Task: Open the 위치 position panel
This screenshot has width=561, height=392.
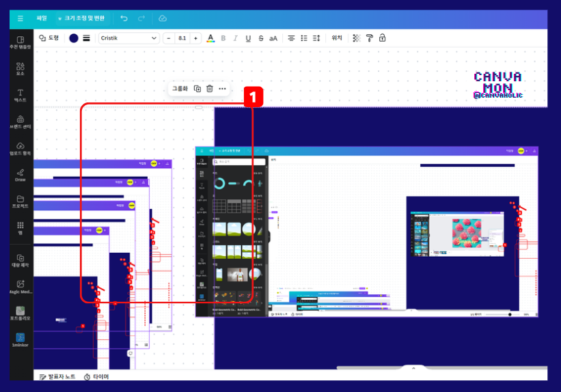Action: pos(337,38)
